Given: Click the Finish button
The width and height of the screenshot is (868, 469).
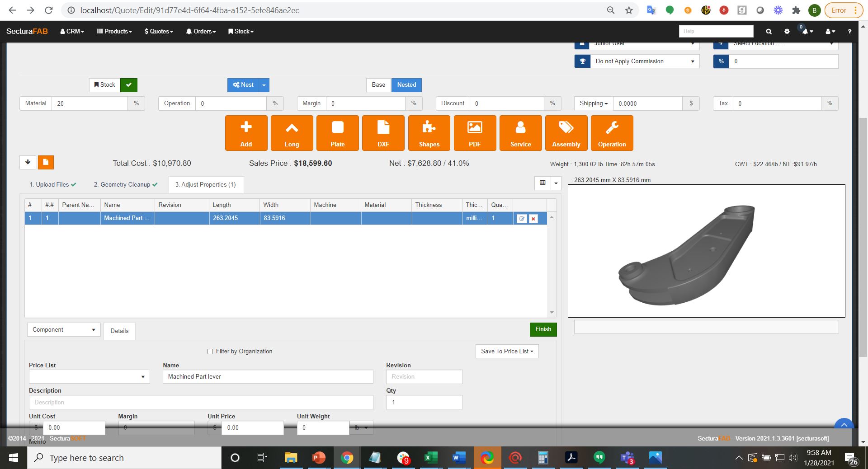Looking at the screenshot, I should (542, 329).
